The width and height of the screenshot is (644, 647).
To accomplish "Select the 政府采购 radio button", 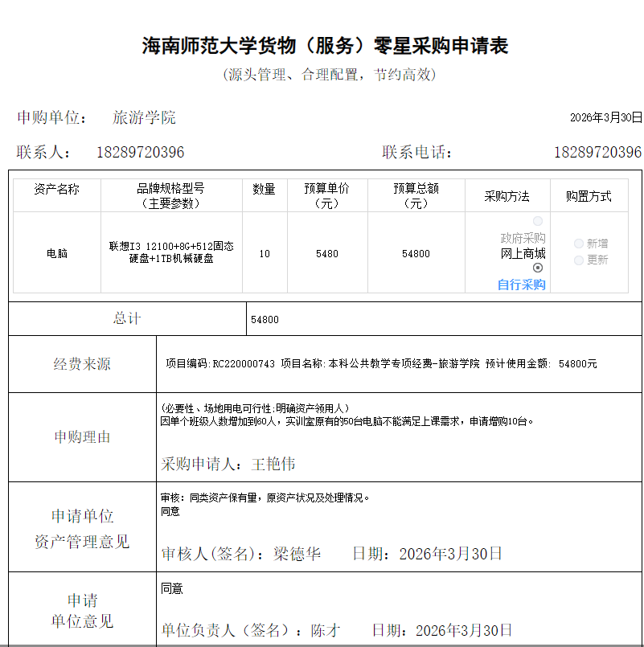I will point(538,221).
